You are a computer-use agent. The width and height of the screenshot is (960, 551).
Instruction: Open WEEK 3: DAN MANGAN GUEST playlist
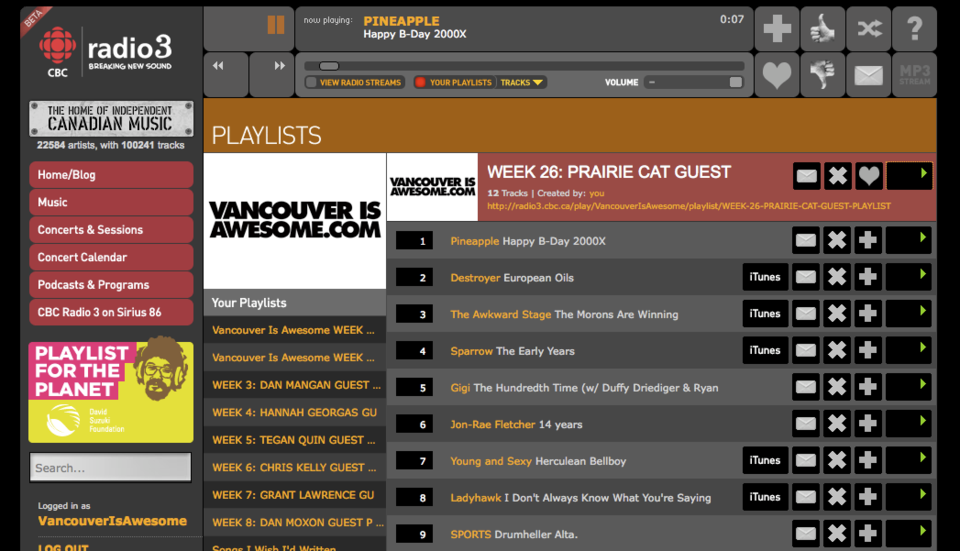295,385
